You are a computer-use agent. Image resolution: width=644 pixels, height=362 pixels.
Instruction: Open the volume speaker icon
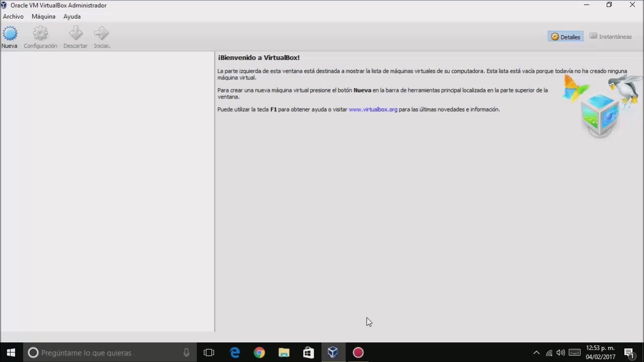point(560,352)
